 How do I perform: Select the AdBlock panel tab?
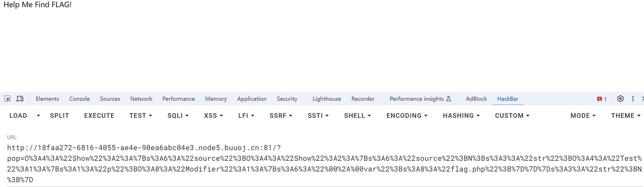pyautogui.click(x=476, y=99)
